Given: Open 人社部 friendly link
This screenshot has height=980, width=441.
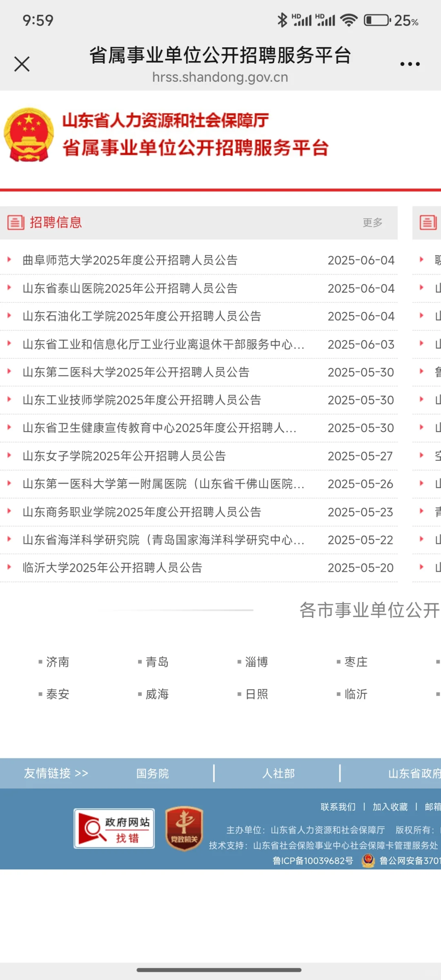Looking at the screenshot, I should [x=278, y=773].
